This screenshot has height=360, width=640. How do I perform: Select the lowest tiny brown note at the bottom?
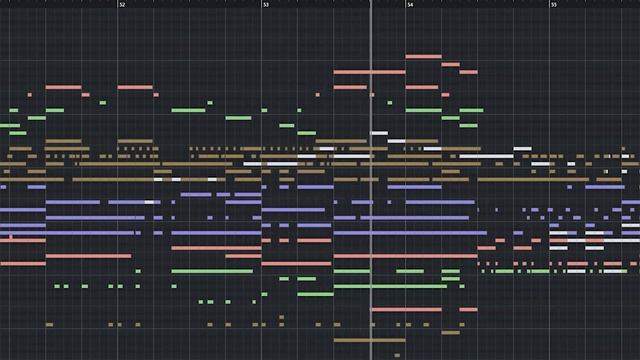click(397, 356)
